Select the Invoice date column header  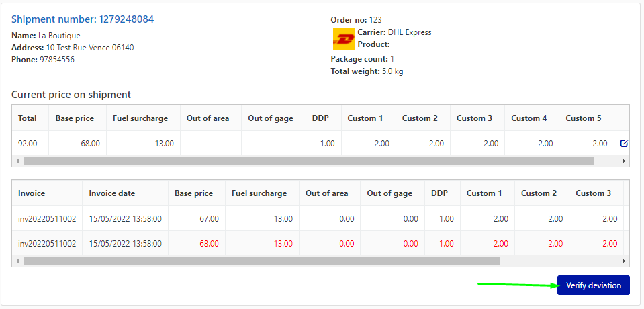[x=111, y=193]
